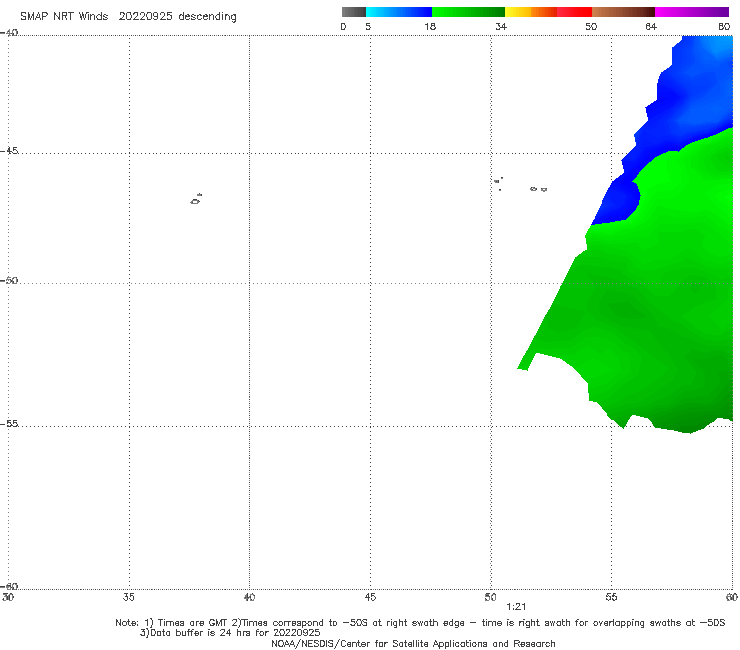The width and height of the screenshot is (740, 650).
Task: Pick the magenta-purple segment of the color bar
Action: click(x=692, y=12)
